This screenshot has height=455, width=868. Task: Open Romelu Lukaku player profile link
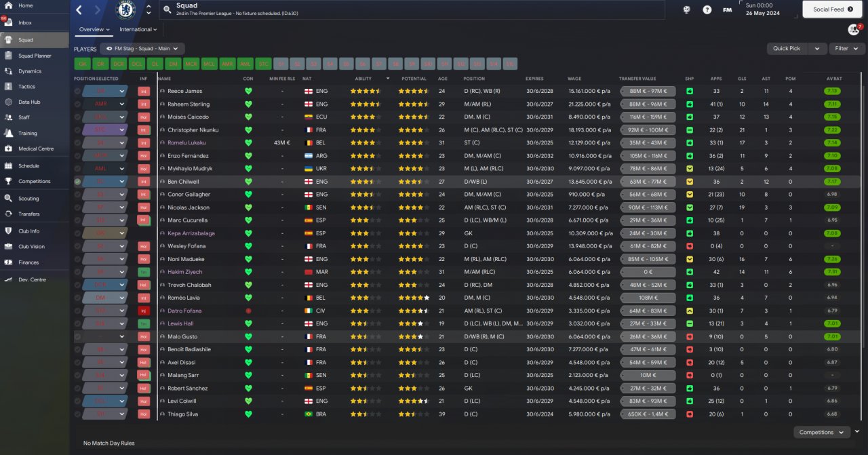(186, 142)
